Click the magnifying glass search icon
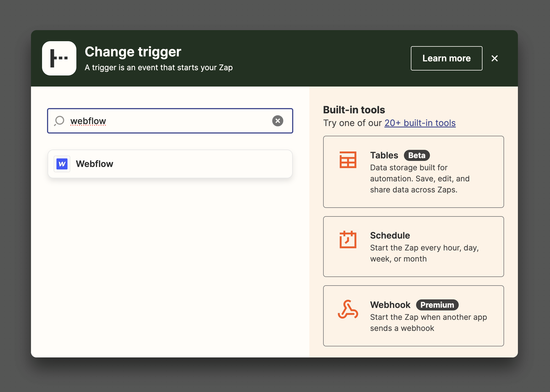The height and width of the screenshot is (392, 550). pos(59,121)
